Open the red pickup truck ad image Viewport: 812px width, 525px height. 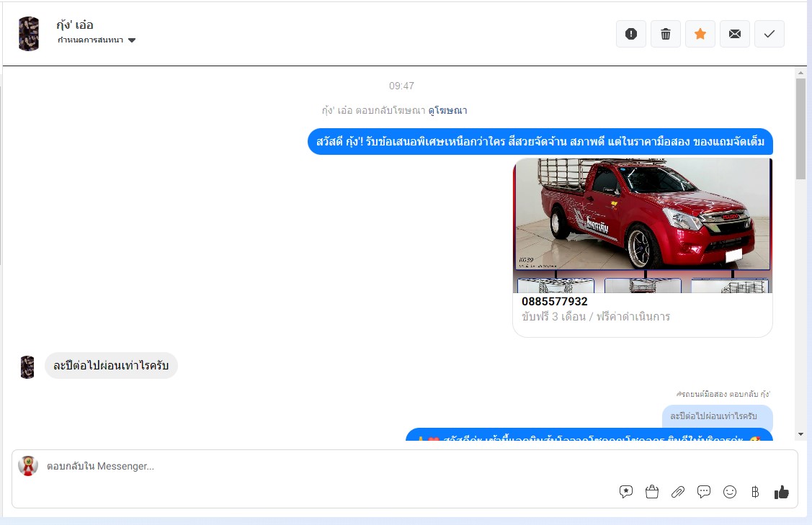coord(642,215)
